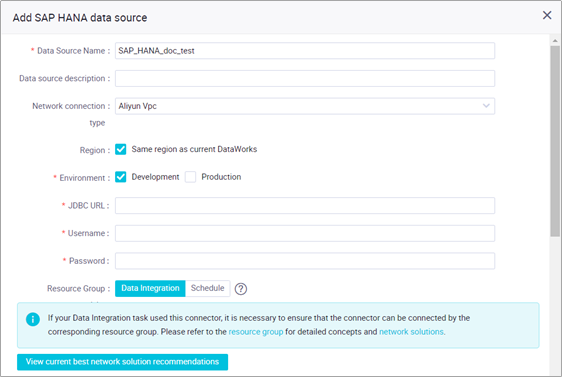Click the Data Source Name label
Image resolution: width=562 pixels, height=377 pixels.
(x=71, y=51)
